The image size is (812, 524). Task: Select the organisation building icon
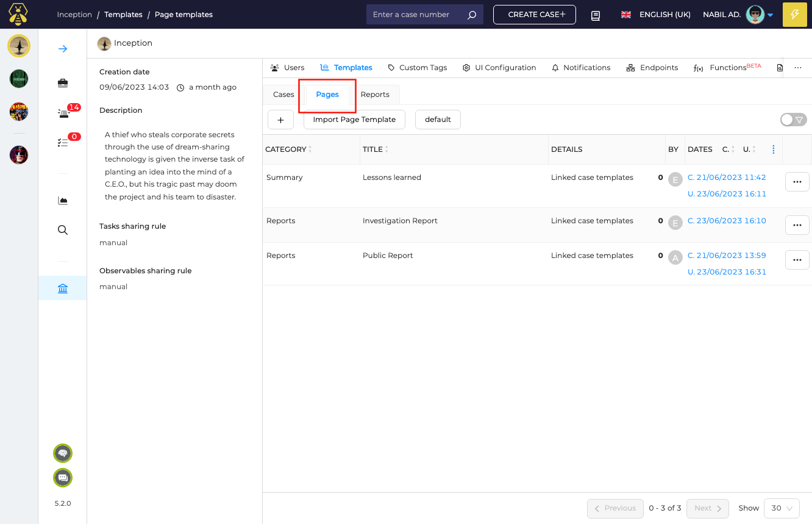click(x=62, y=288)
